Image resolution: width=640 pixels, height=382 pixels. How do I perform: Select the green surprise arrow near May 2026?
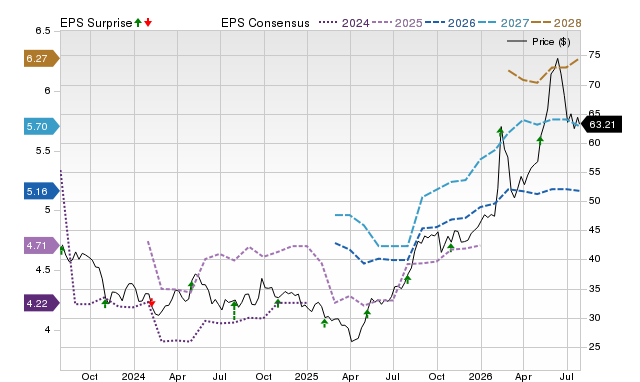coord(540,141)
